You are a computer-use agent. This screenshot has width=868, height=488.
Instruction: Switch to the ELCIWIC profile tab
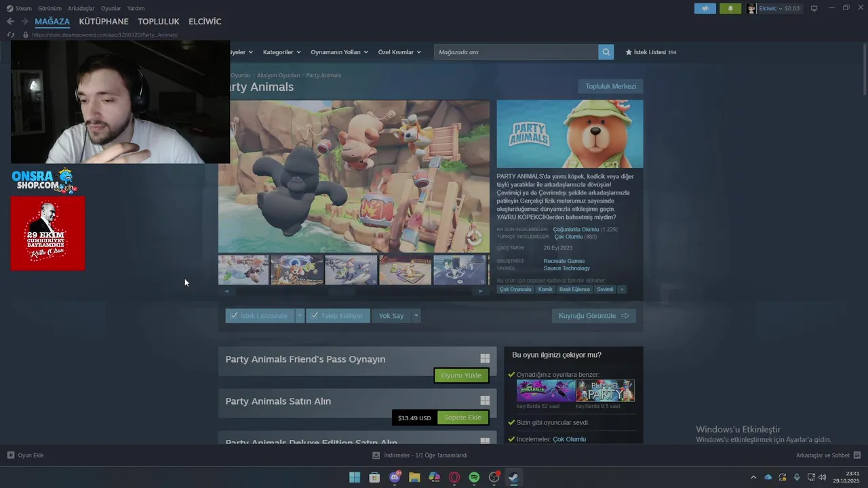point(205,22)
